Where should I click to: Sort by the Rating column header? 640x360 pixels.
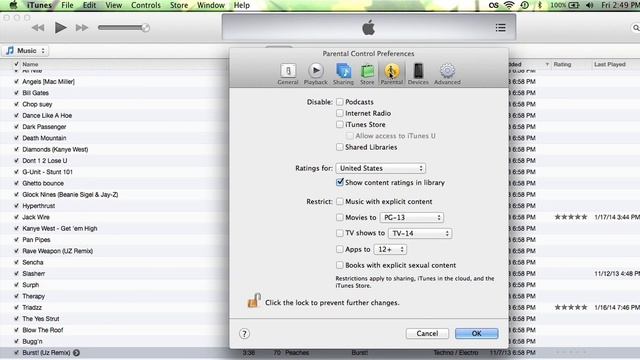point(562,64)
